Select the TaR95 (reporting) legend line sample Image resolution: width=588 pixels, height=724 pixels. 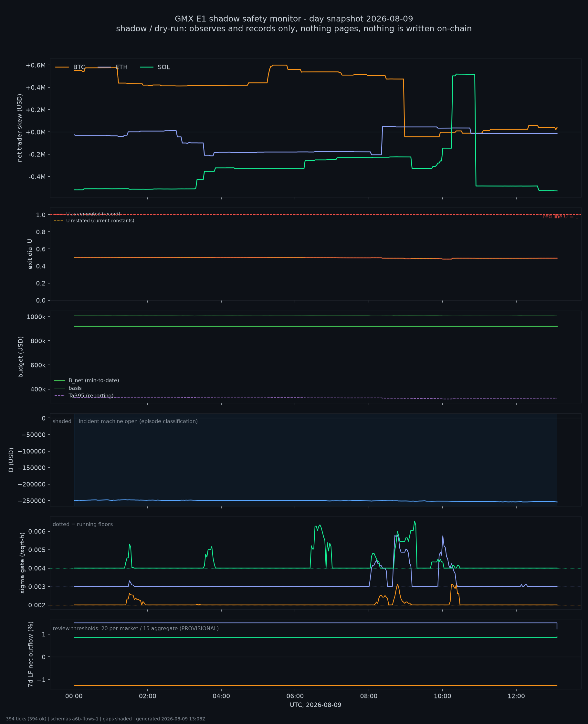coord(60,396)
